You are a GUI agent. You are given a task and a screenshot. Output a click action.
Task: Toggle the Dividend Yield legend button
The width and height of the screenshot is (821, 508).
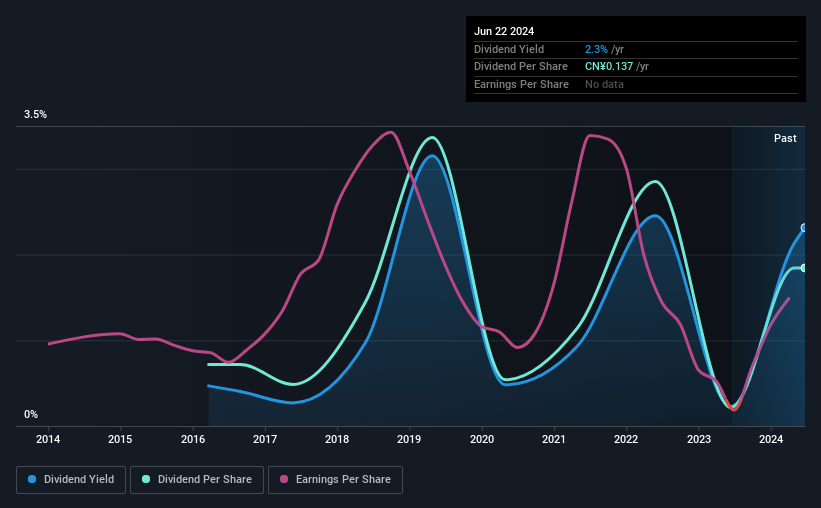pyautogui.click(x=71, y=480)
